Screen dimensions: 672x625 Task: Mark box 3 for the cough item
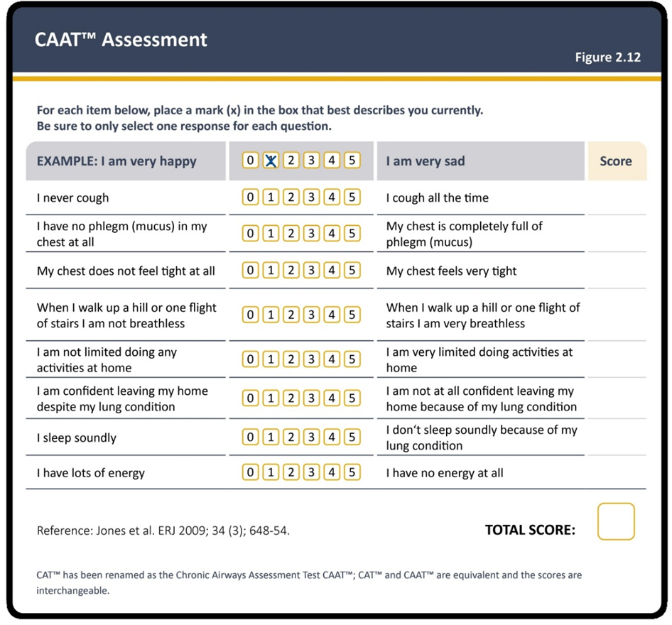coord(311,197)
